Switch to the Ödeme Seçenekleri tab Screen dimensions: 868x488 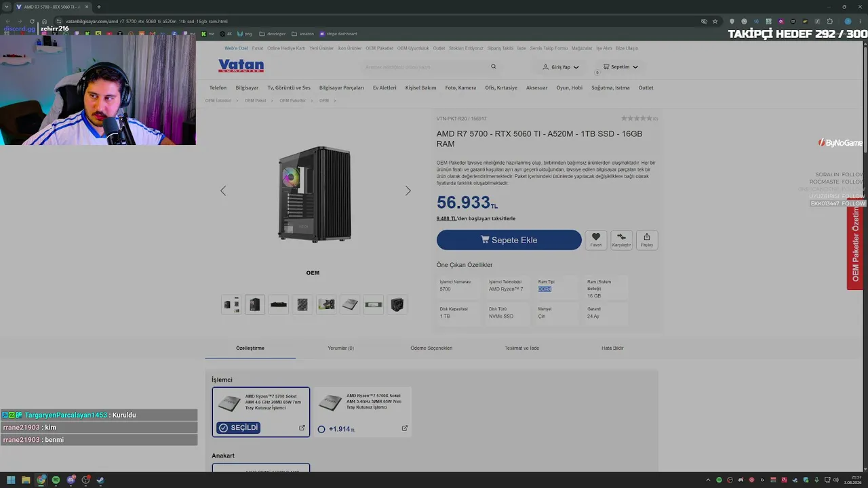[x=431, y=348]
